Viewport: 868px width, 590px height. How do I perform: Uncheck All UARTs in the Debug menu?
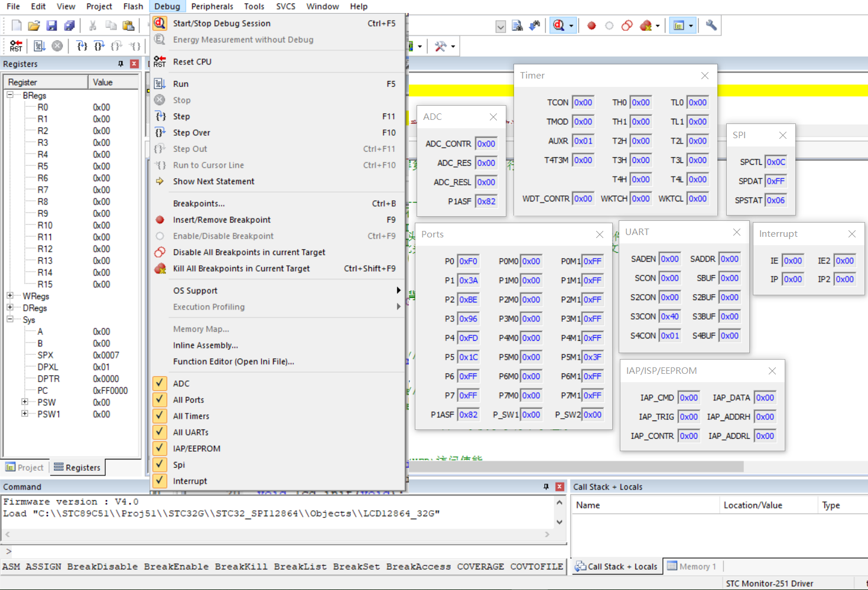(x=160, y=432)
